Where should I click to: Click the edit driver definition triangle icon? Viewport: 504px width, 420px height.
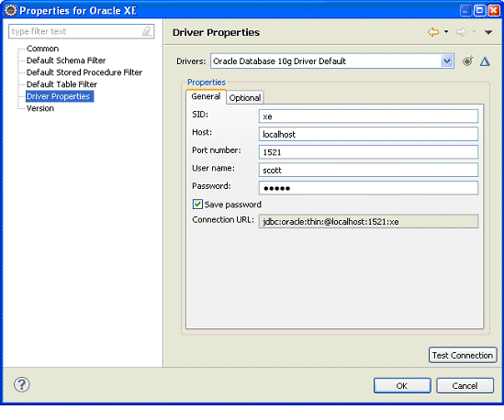[x=485, y=61]
